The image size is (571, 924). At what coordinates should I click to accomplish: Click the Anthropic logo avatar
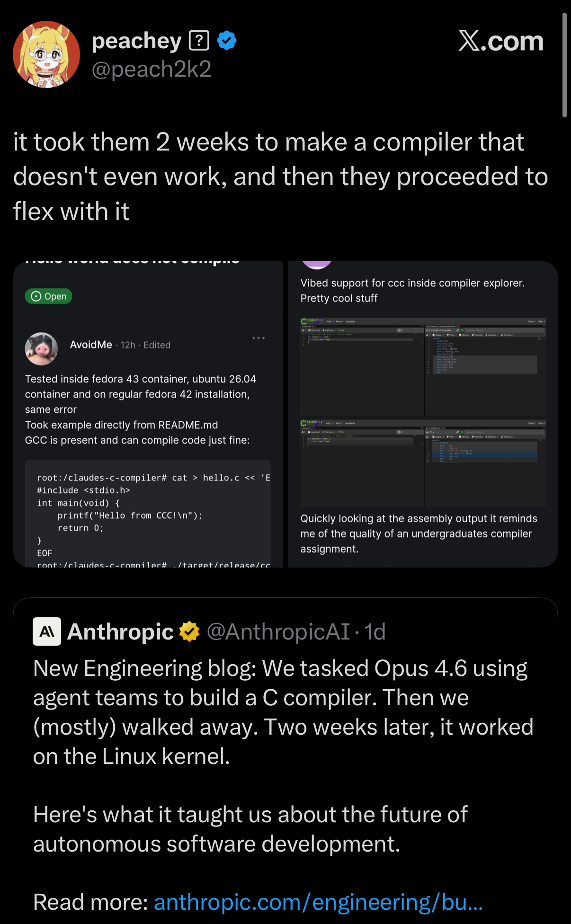coord(47,631)
